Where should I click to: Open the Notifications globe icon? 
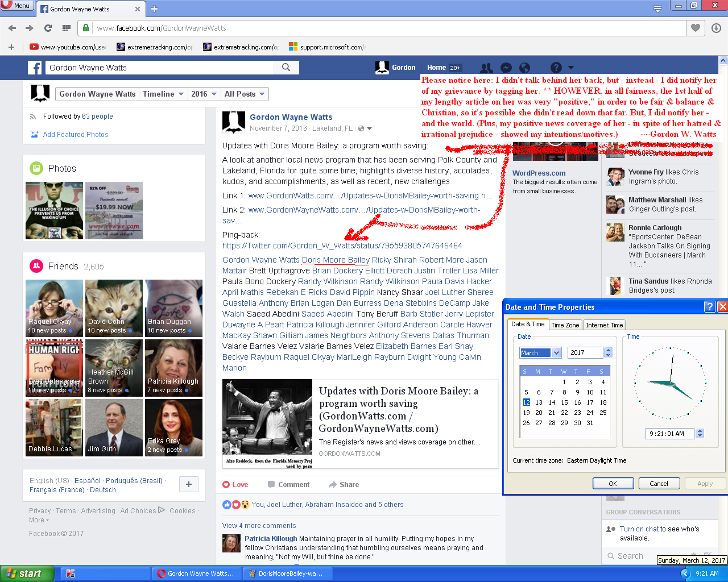[524, 68]
